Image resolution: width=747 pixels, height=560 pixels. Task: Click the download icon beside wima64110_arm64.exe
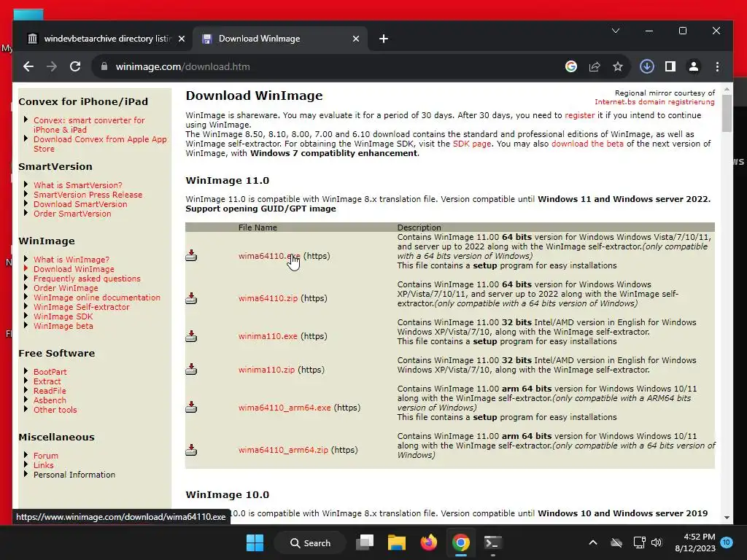(191, 407)
